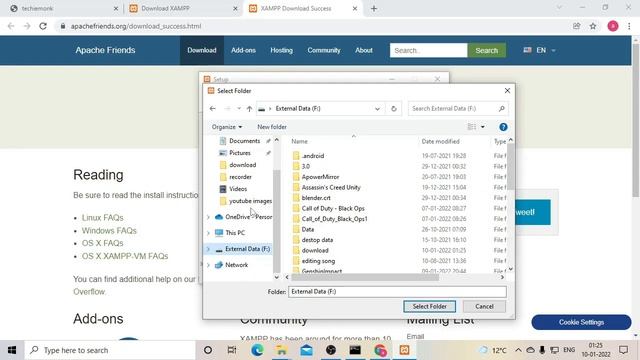This screenshot has height=360, width=640.
Task: Click Windows taskbar search box
Action: click(x=110, y=350)
